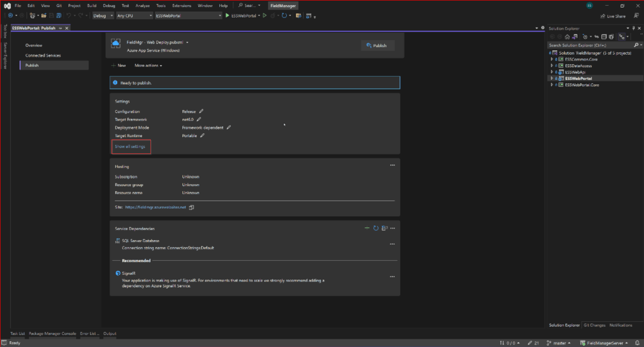
Task: Edit Target Runtime pencil icon
Action: (x=203, y=136)
